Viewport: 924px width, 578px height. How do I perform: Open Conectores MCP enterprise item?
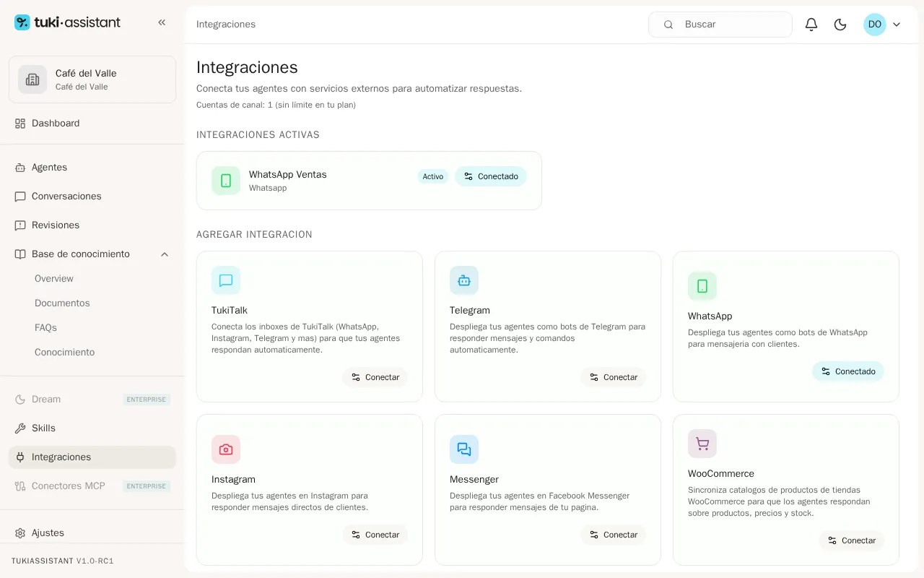[x=92, y=486]
